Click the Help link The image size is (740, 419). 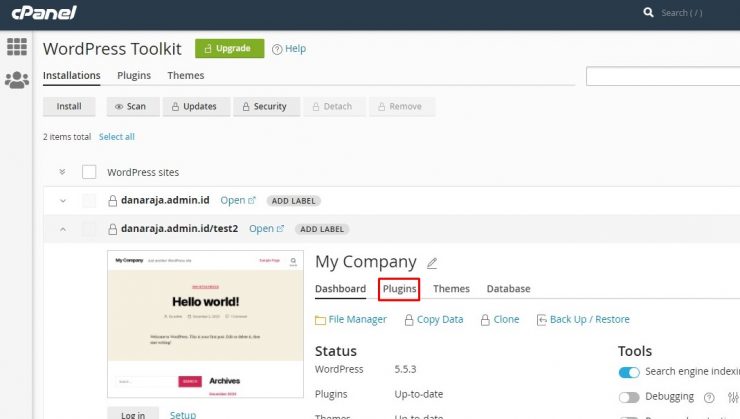295,49
